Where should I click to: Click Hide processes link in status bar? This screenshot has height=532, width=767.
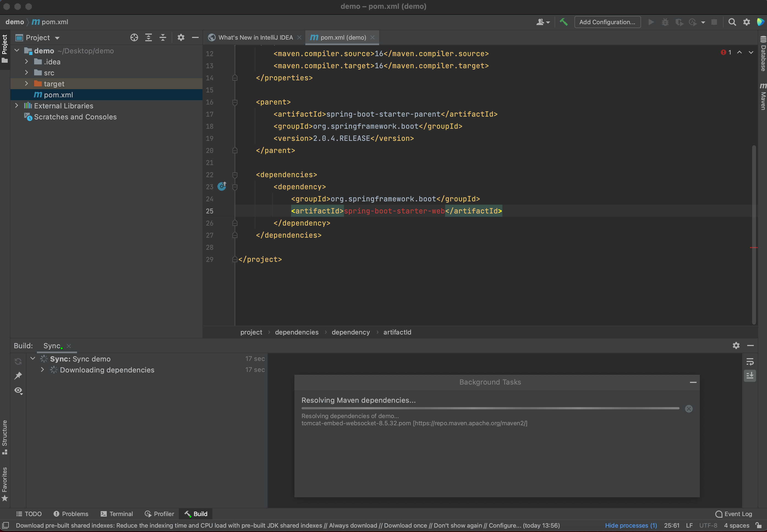(x=631, y=525)
